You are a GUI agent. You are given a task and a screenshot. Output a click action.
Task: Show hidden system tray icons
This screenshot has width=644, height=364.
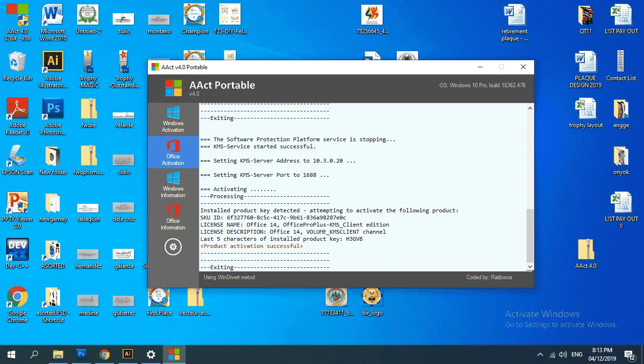540,355
